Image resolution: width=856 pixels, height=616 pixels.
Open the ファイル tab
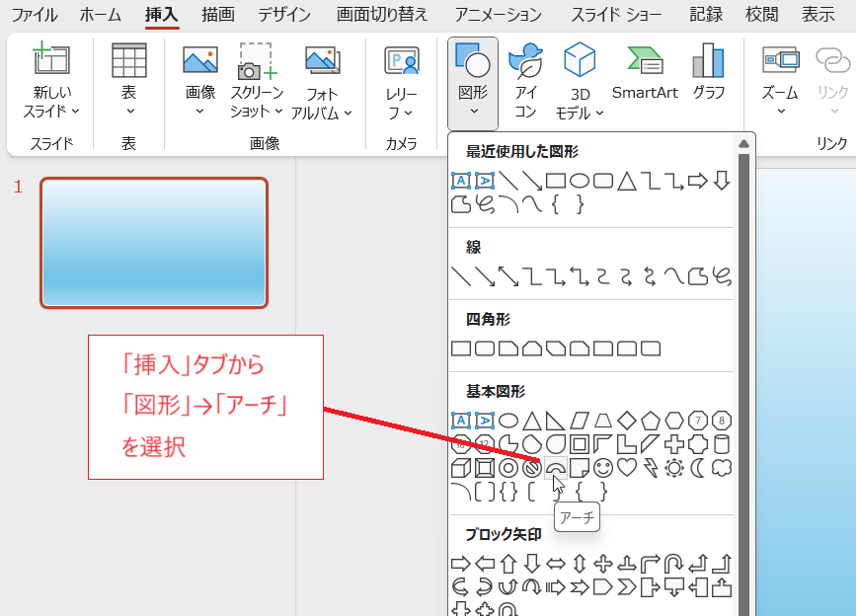tap(35, 14)
